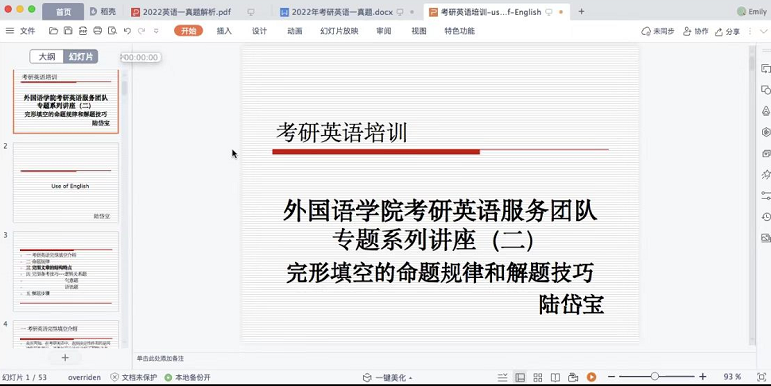Viewport: 771px width, 386px height.
Task: Switch panel to 幻灯片 thumbnails view
Action: click(x=81, y=57)
